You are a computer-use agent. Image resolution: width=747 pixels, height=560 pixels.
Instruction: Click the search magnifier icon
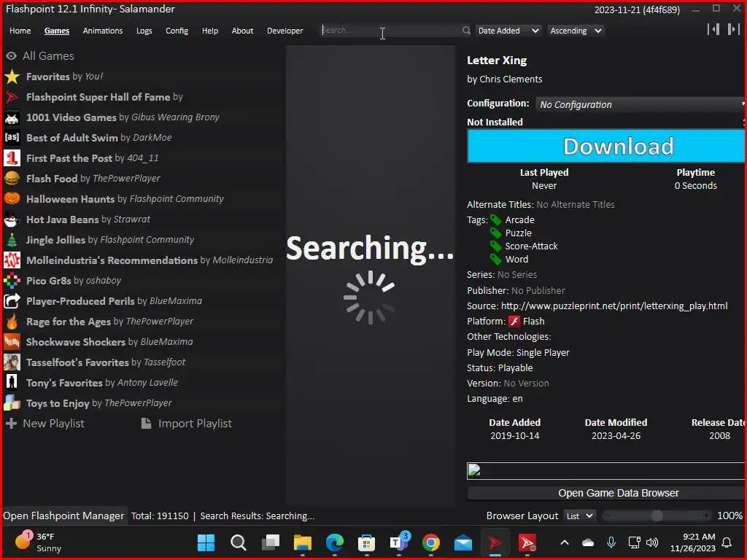click(466, 31)
